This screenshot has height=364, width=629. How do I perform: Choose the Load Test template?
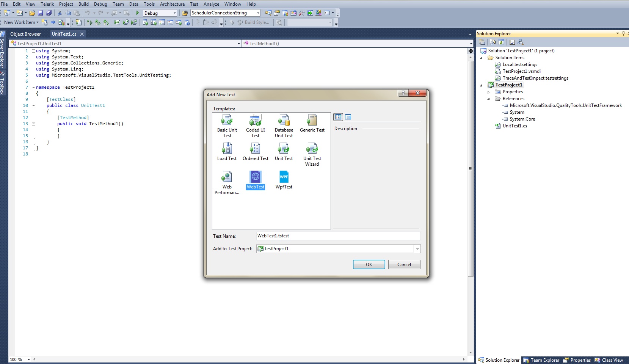[227, 152]
